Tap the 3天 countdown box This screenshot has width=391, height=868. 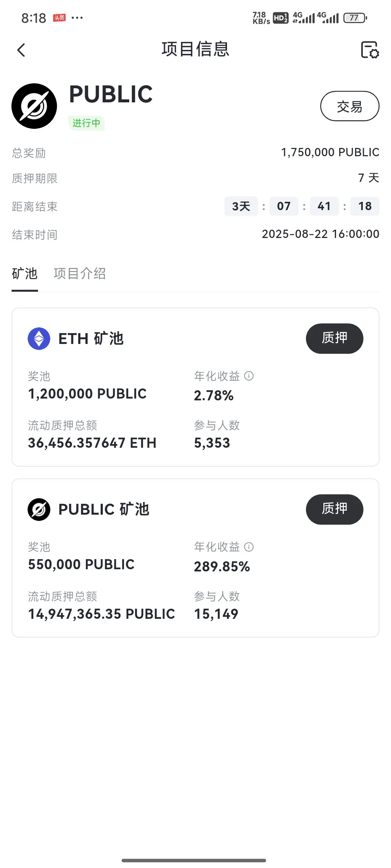point(241,206)
